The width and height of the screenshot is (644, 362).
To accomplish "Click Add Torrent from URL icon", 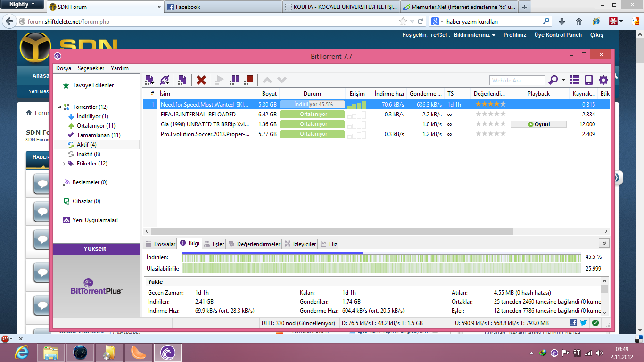I will click(x=165, y=80).
